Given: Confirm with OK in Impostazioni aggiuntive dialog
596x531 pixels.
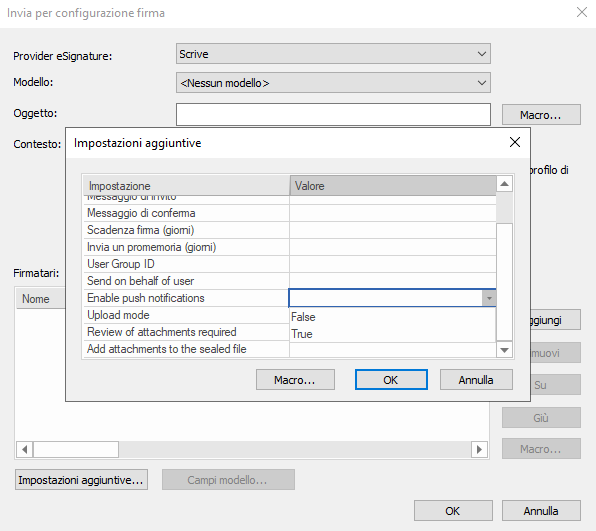Looking at the screenshot, I should pos(391,380).
